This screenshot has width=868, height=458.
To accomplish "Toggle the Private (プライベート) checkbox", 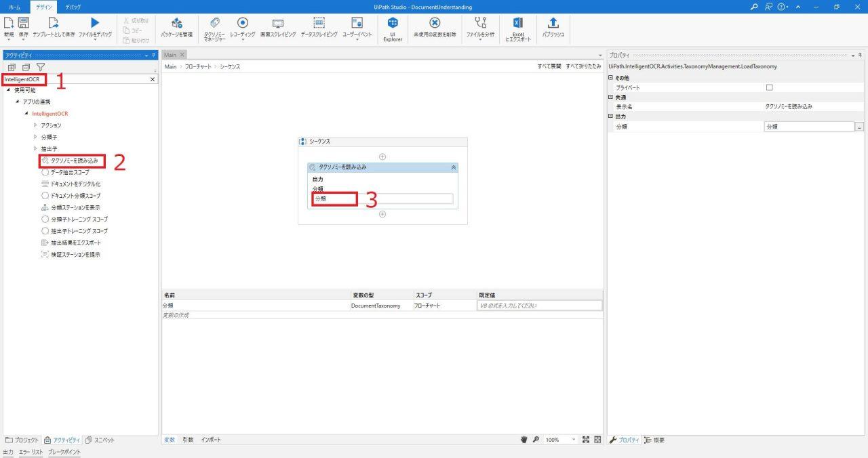I will click(x=769, y=87).
